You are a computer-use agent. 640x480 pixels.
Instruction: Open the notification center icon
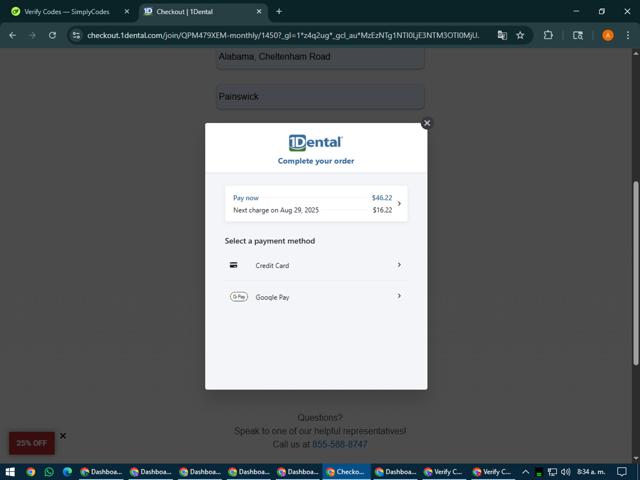tap(622, 472)
